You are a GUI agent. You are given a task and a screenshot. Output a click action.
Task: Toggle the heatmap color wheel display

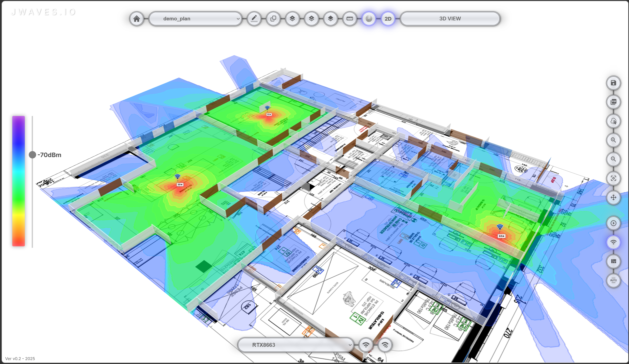click(369, 18)
